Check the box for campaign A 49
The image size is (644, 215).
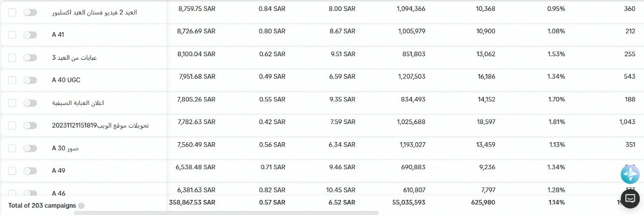click(x=12, y=171)
